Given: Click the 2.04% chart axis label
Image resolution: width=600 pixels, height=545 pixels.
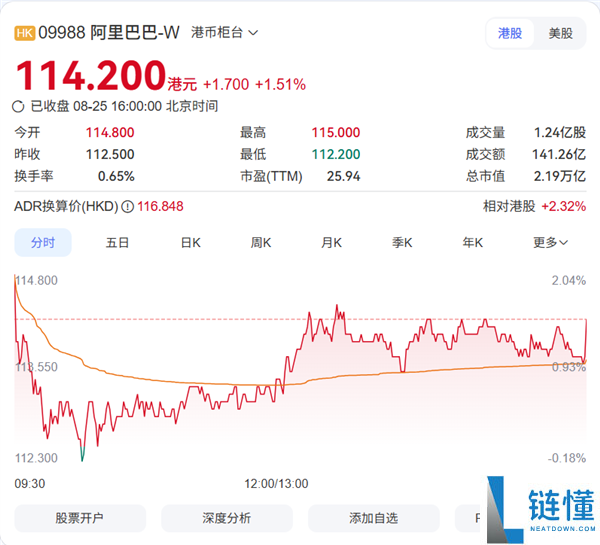Looking at the screenshot, I should [x=569, y=281].
